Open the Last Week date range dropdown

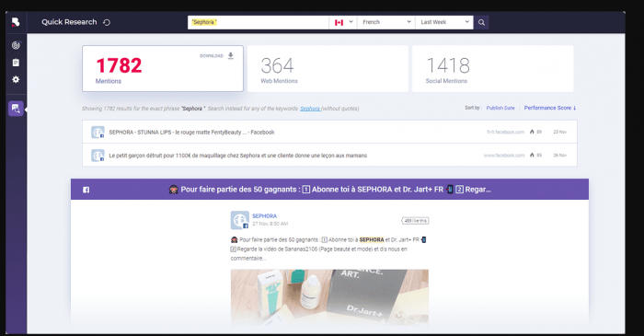point(444,22)
